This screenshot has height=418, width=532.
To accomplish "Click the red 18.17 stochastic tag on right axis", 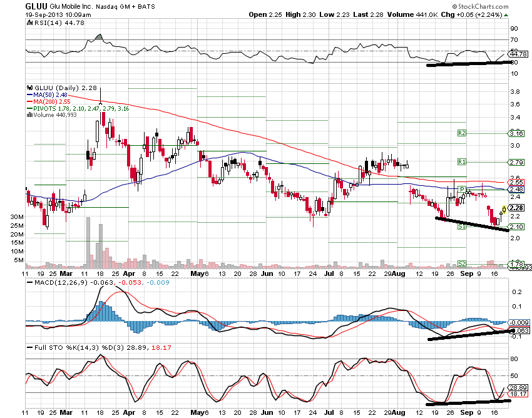I will [518, 394].
